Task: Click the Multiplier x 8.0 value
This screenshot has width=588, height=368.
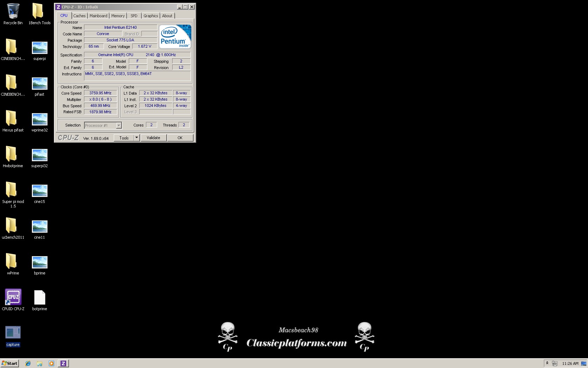Action: click(100, 99)
